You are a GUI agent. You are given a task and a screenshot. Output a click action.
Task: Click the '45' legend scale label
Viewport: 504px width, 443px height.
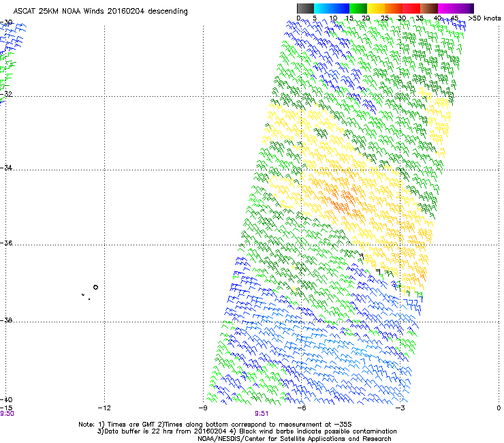(454, 18)
